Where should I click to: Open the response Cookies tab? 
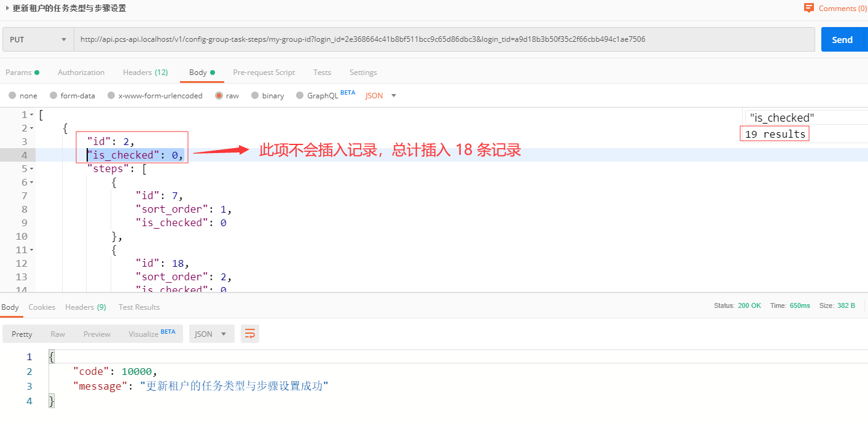tap(42, 307)
